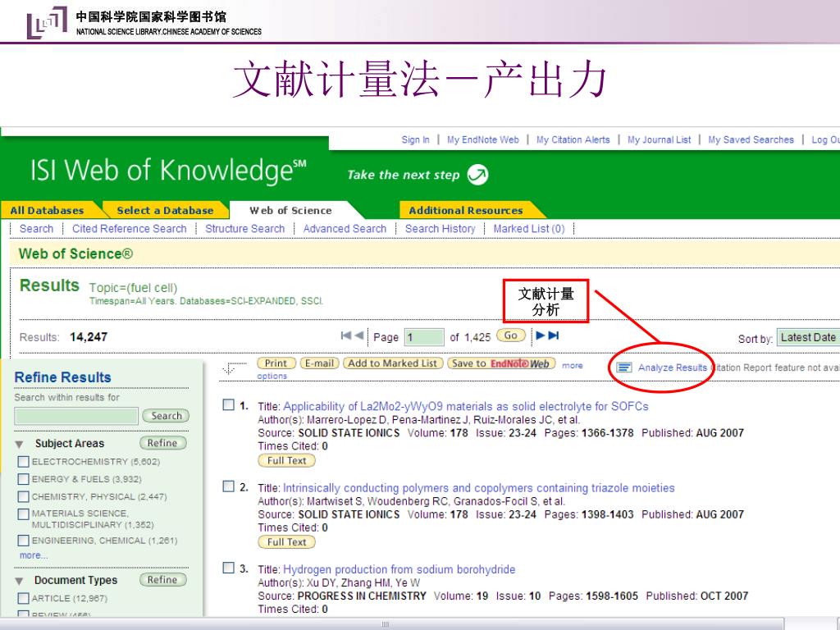
Task: Tick MATERIALS SCIENCE, MULTIDISCIPLINARY checkbox
Action: 24,514
